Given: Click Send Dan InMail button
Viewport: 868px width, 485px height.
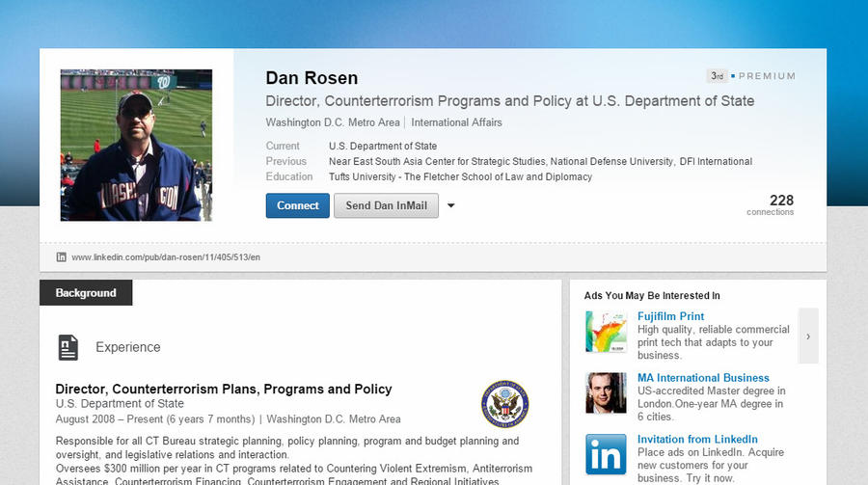Looking at the screenshot, I should click(387, 205).
